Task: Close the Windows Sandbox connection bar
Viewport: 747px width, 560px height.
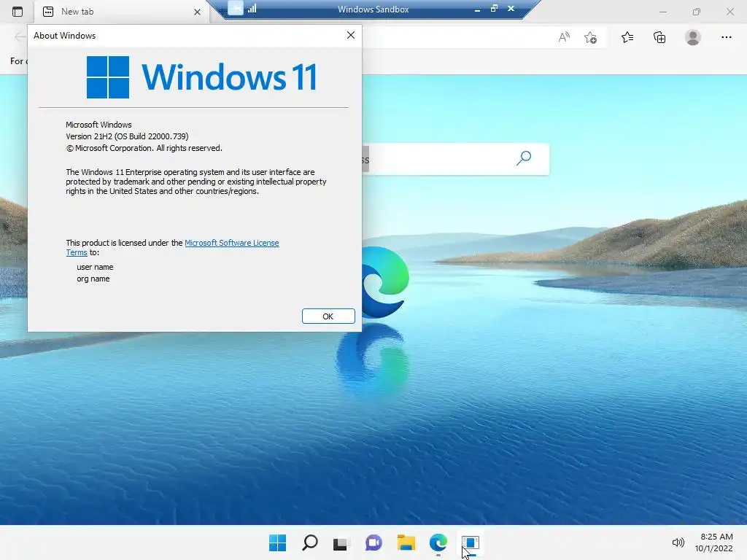Action: click(511, 9)
